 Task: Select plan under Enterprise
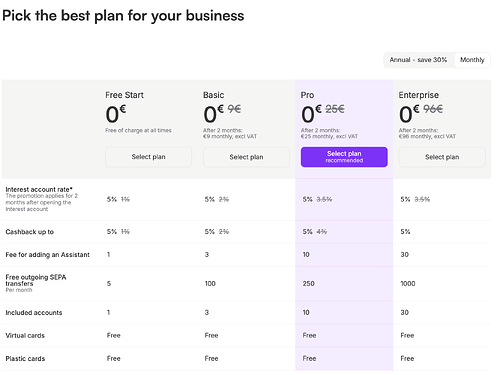click(x=442, y=157)
